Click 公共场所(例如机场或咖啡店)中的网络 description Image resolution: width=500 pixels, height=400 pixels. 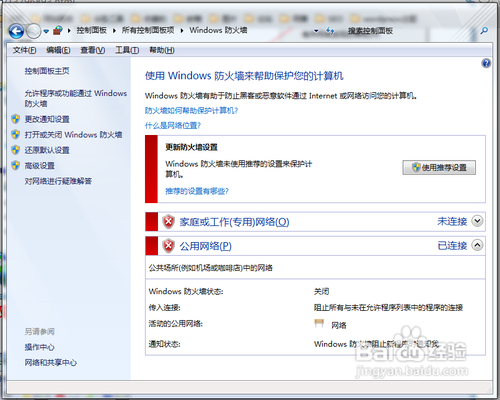click(211, 268)
